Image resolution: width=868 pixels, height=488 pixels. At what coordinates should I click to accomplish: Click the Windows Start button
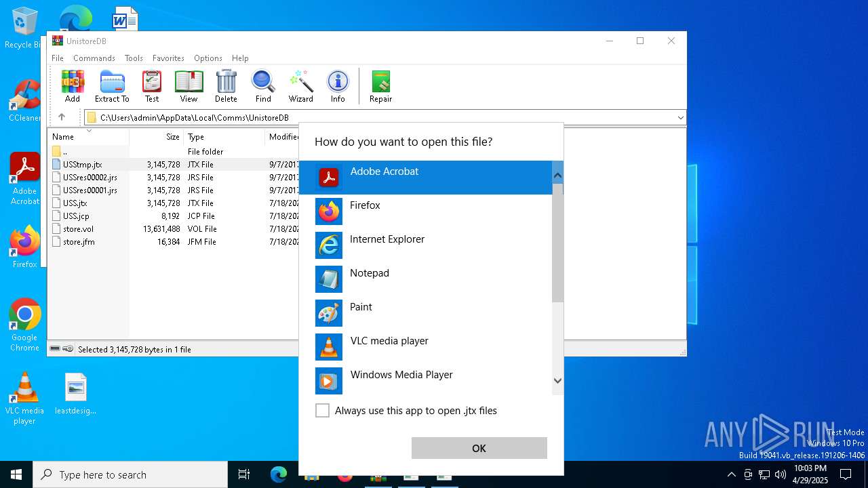tap(16, 474)
